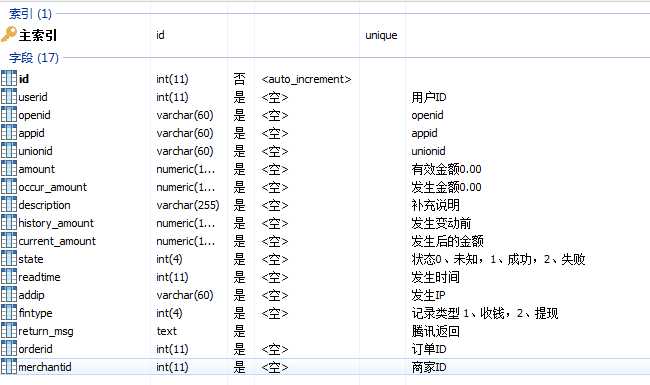The image size is (650, 385).
Task: Click the column icon for orderid field
Action: pos(9,349)
